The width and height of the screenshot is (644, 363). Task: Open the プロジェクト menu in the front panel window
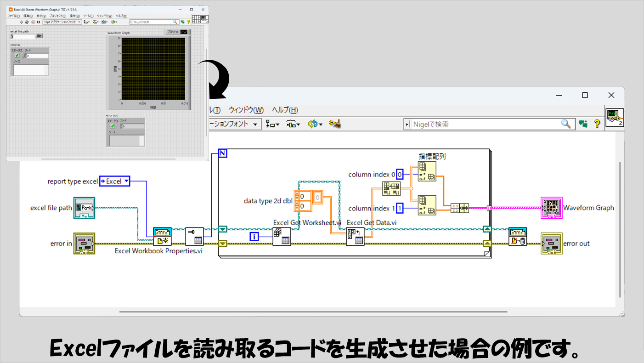pyautogui.click(x=58, y=16)
